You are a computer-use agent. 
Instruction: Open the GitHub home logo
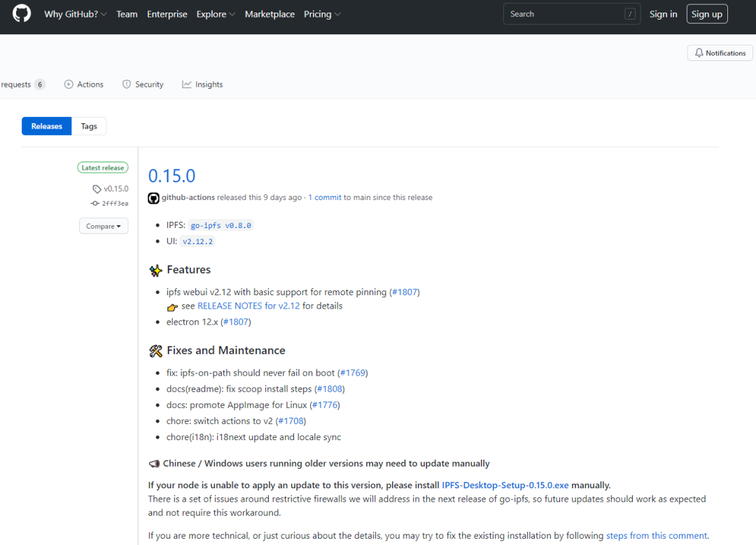coord(22,13)
